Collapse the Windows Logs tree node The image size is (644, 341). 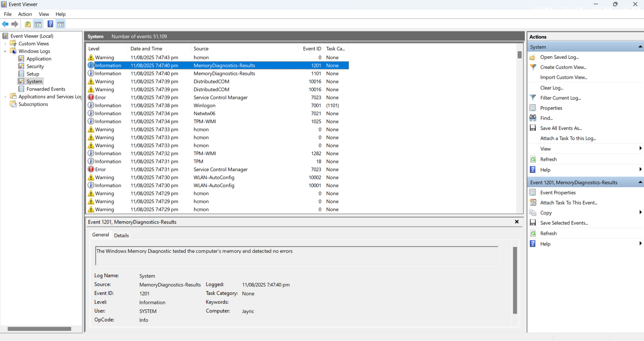point(5,51)
